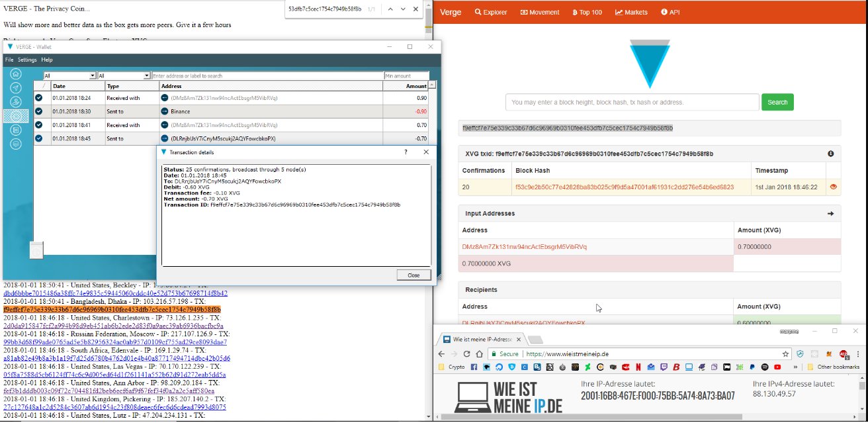
Task: Close the Wie ist meine IP-Adresse tab
Action: [518, 339]
